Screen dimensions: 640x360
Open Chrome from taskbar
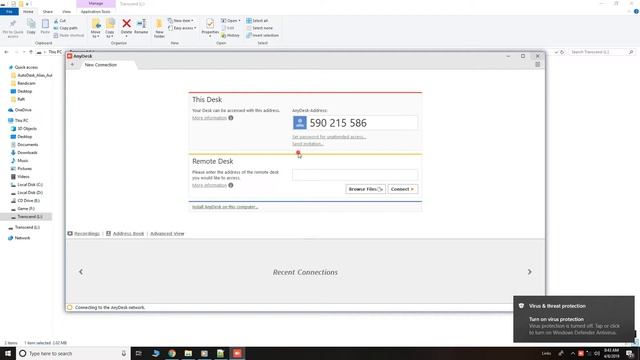click(x=172, y=353)
